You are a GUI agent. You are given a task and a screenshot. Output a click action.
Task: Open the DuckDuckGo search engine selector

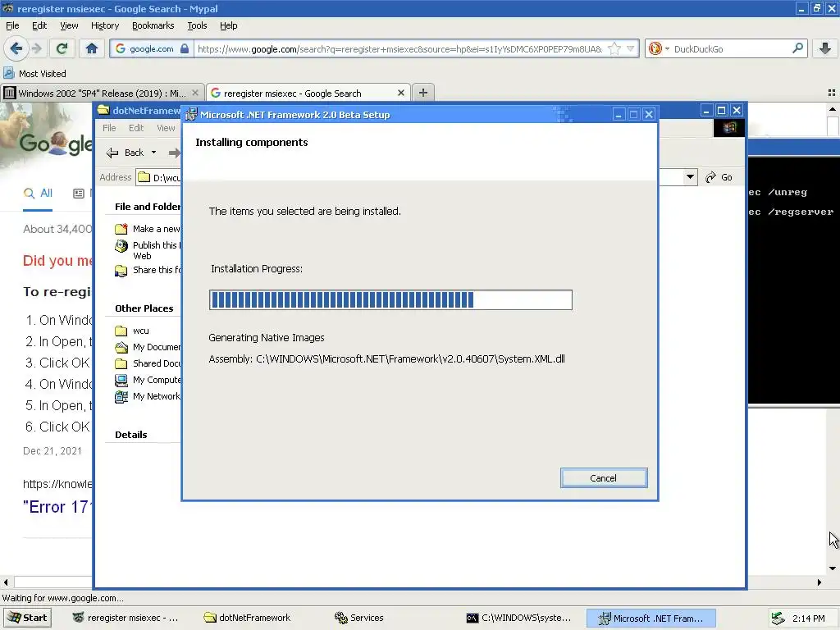pos(659,48)
